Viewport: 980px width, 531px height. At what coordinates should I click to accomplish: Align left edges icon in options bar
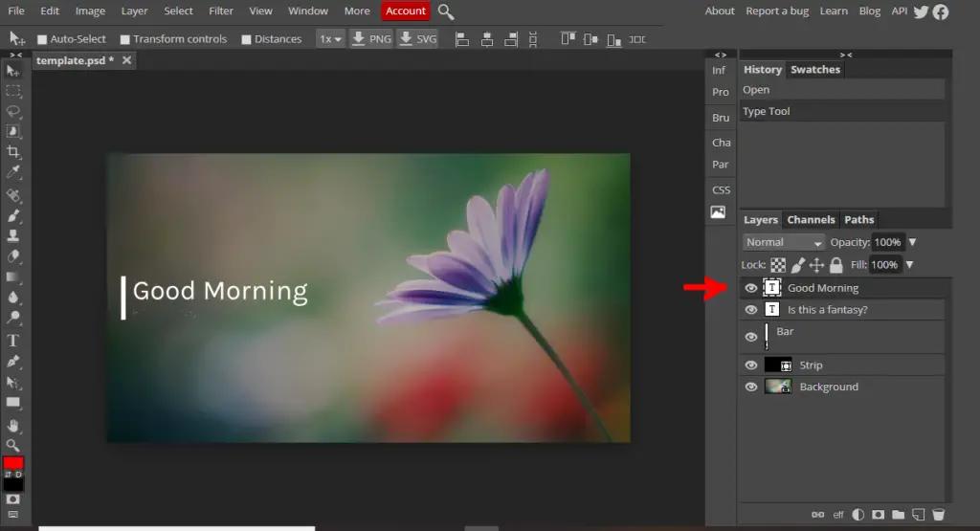click(462, 39)
